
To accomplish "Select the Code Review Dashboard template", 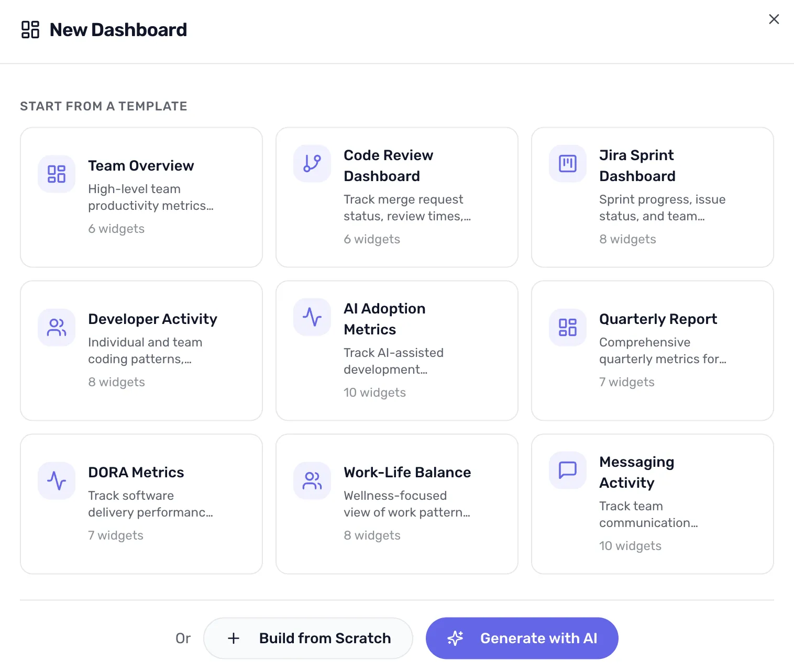I will coord(396,197).
